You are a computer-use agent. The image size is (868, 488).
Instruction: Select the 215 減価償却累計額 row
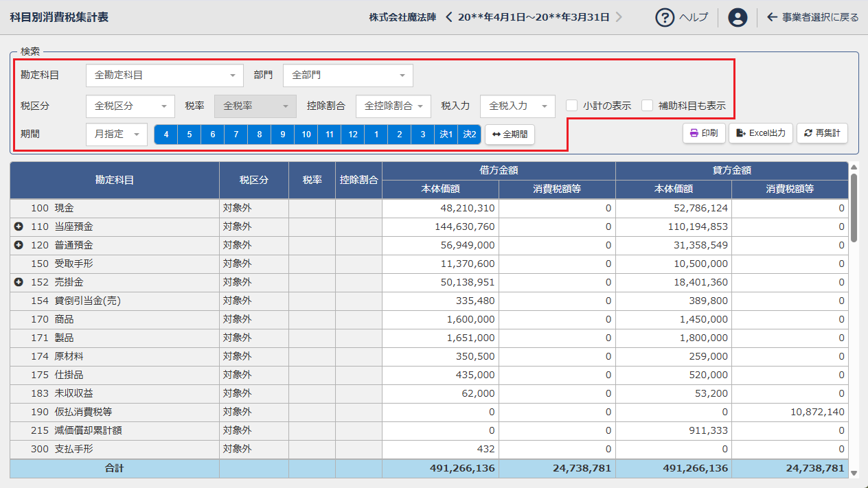(x=429, y=430)
